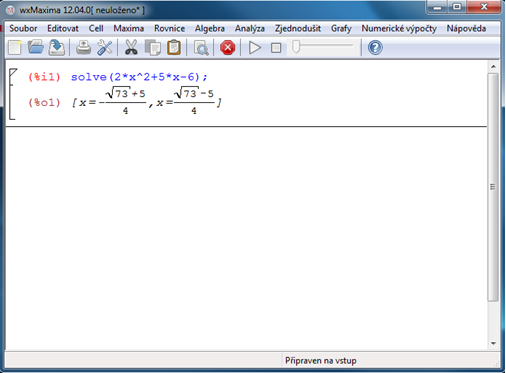Click the wxMaxima title bar app icon

coord(11,10)
